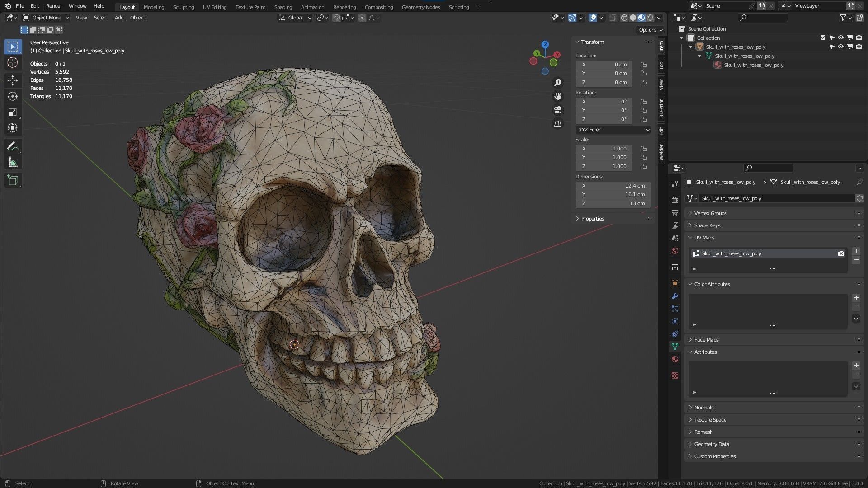The width and height of the screenshot is (868, 488).
Task: Toggle Rotation Z lock
Action: [644, 119]
